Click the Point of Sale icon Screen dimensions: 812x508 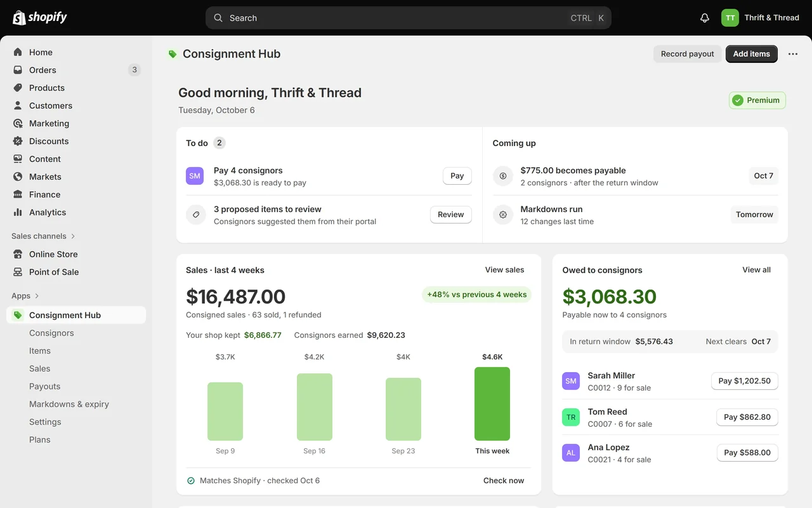(18, 272)
